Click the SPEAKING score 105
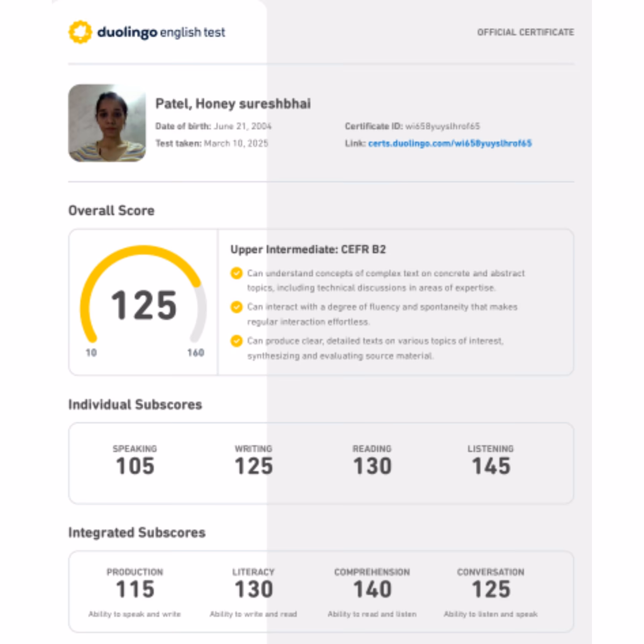This screenshot has height=644, width=644. tap(135, 466)
